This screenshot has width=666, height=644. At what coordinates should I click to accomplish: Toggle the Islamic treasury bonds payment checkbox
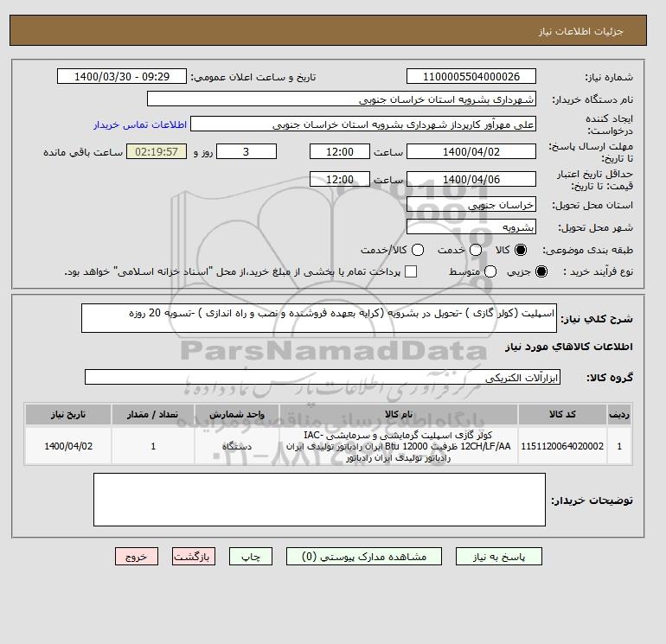411,271
